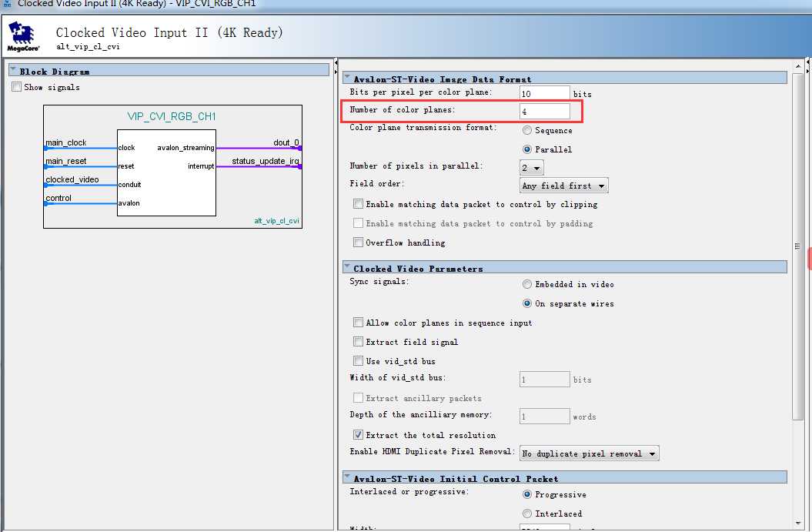
Task: Collapse the Block Diagram panel
Action: (13, 69)
